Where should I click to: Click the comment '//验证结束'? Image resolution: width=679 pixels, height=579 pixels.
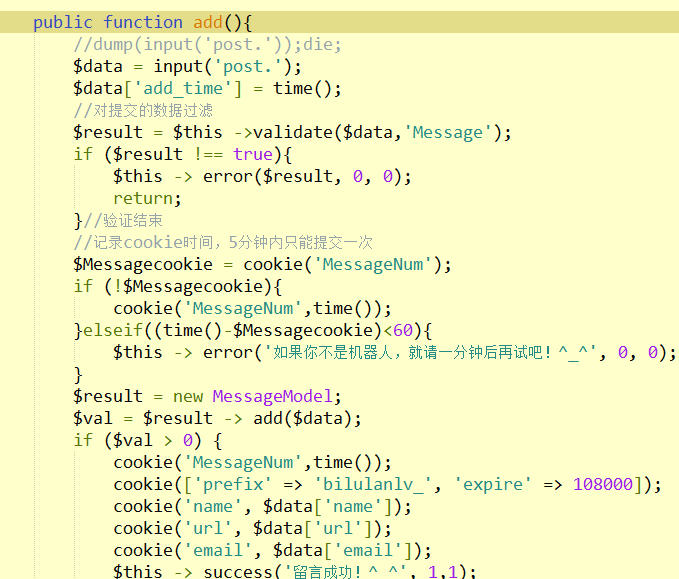click(x=123, y=220)
